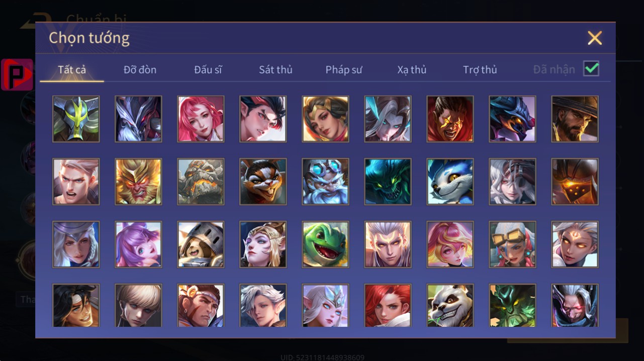
Task: Pick the raccoon-like brown furry hero
Action: point(263,181)
